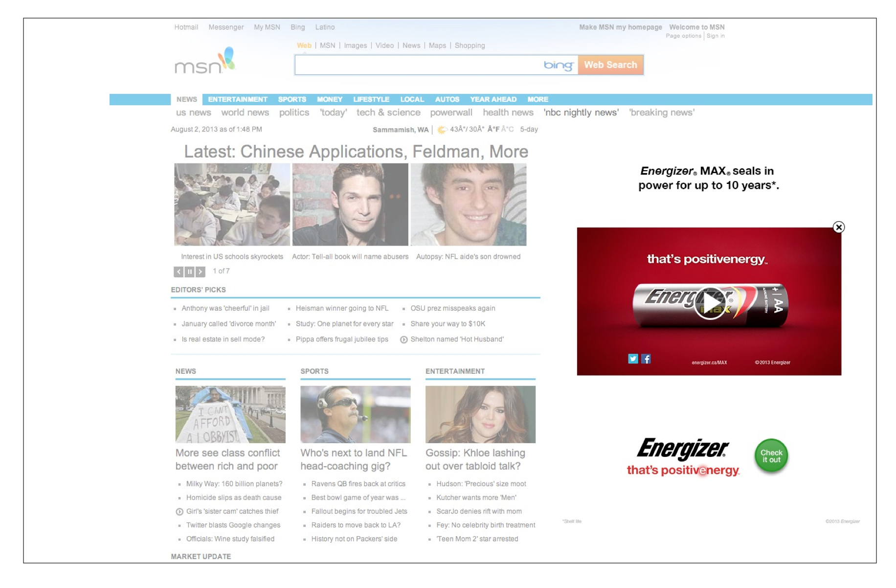896x588 pixels.
Task: Open Page options menu
Action: coord(683,36)
